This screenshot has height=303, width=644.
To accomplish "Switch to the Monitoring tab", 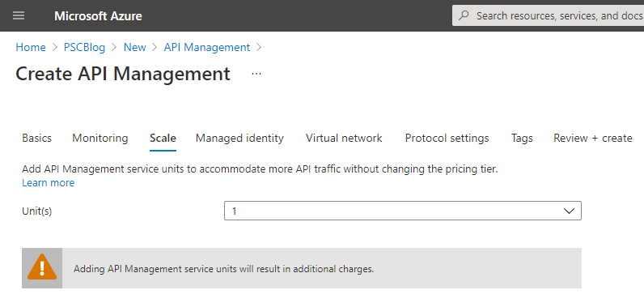I will coord(100,139).
